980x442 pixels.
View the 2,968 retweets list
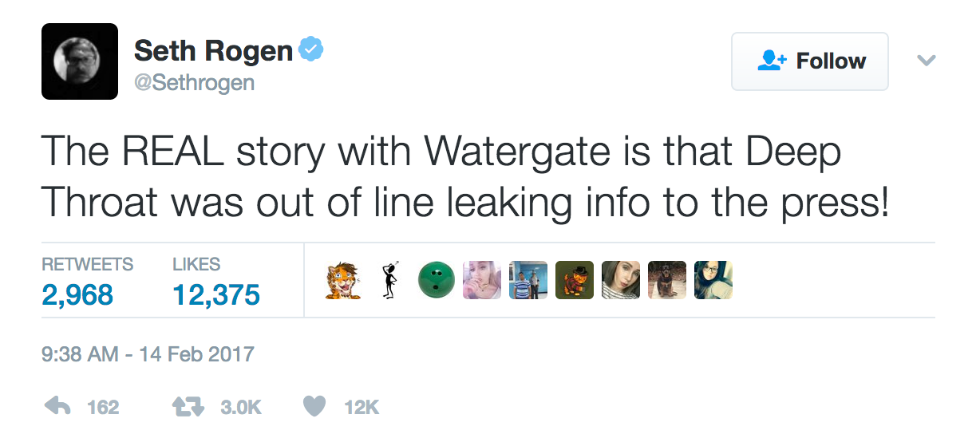[x=77, y=295]
